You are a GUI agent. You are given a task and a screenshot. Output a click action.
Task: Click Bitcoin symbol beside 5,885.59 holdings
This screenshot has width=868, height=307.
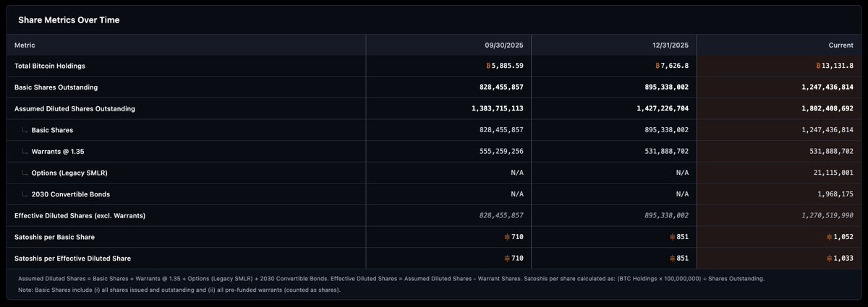pyautogui.click(x=489, y=66)
